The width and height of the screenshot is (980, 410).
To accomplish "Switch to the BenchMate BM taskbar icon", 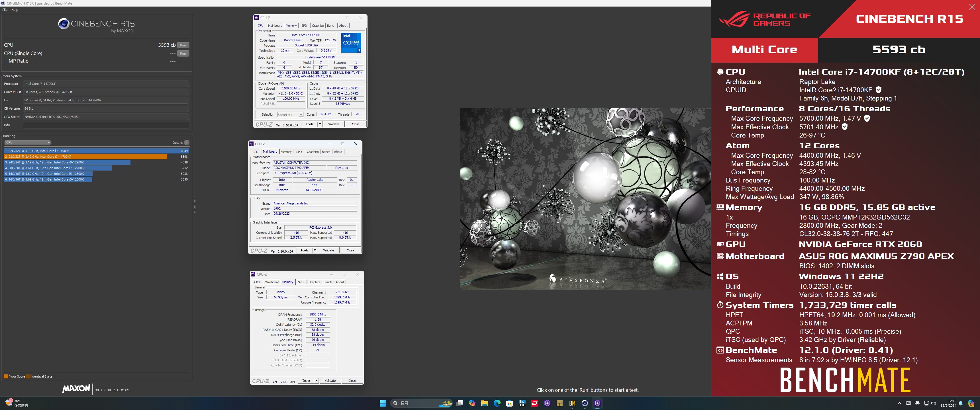I will click(x=572, y=403).
